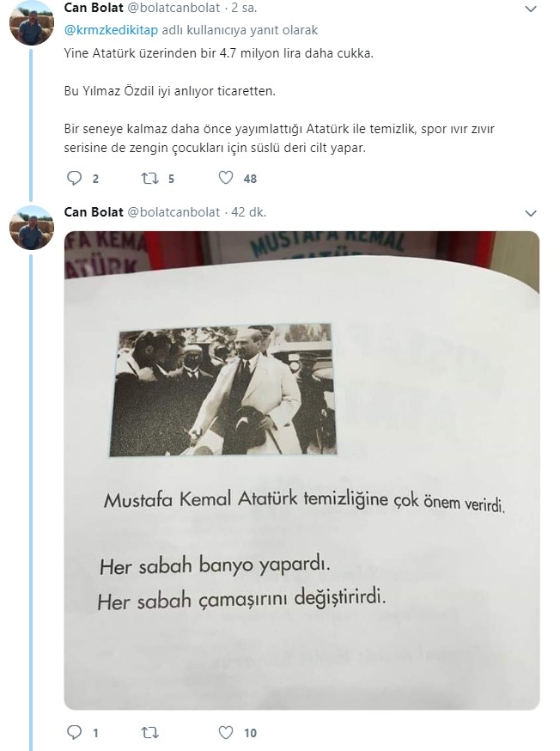The width and height of the screenshot is (560, 751).
Task: Open Can Bolat name on second tweet
Action: [x=94, y=211]
